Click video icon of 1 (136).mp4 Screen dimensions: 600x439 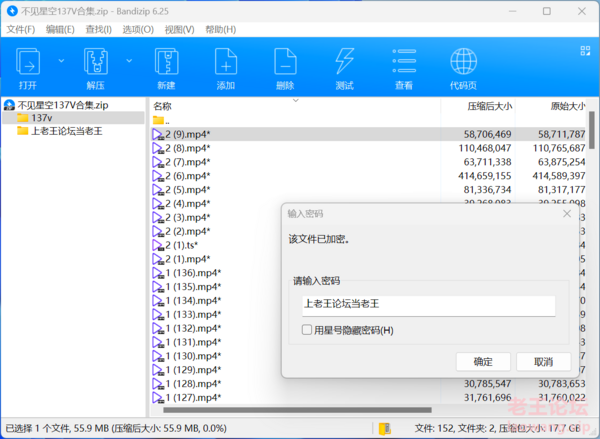(x=158, y=273)
